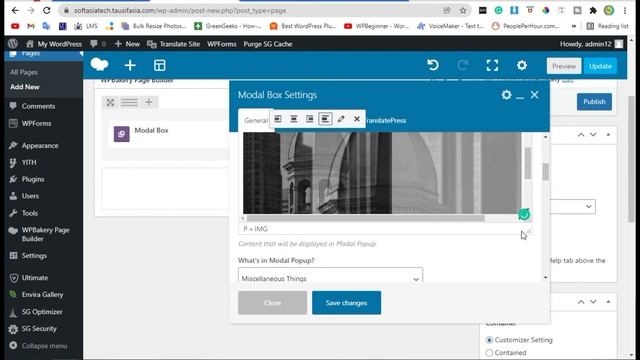Screen dimensions: 640x360
Task: Open Settings in admin sidebar
Action: pyautogui.click(x=34, y=256)
